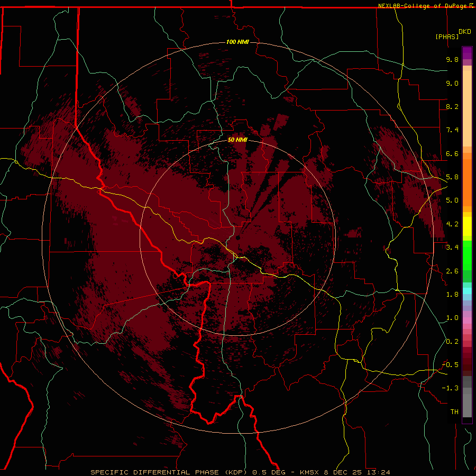This screenshot has height=476, width=476.
Task: Click the 2.6 scale value
Action: [x=452, y=271]
